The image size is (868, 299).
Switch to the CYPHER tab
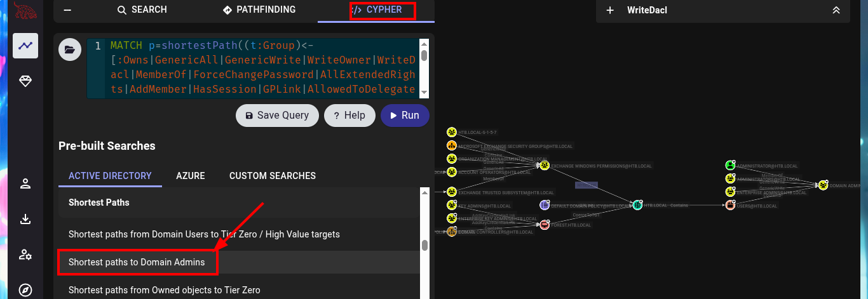[x=376, y=10]
